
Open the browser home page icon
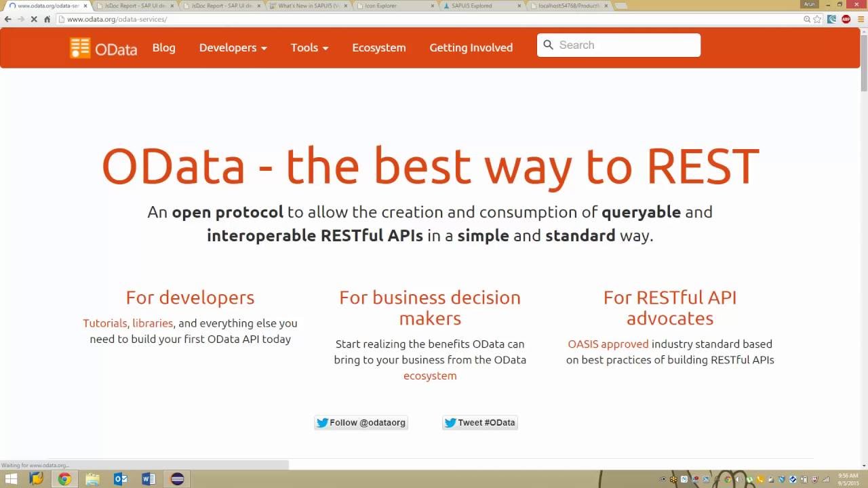pyautogui.click(x=47, y=19)
